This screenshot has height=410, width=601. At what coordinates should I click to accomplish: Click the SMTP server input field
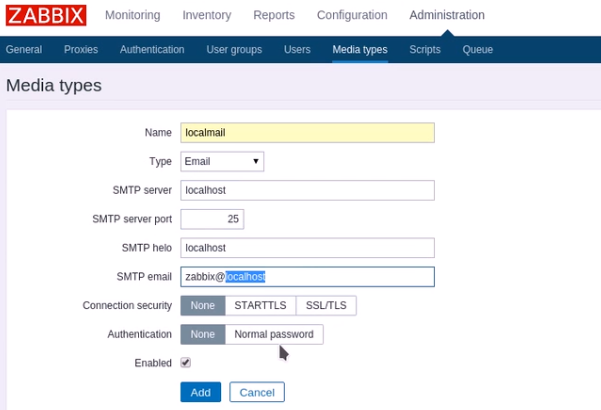pyautogui.click(x=307, y=190)
